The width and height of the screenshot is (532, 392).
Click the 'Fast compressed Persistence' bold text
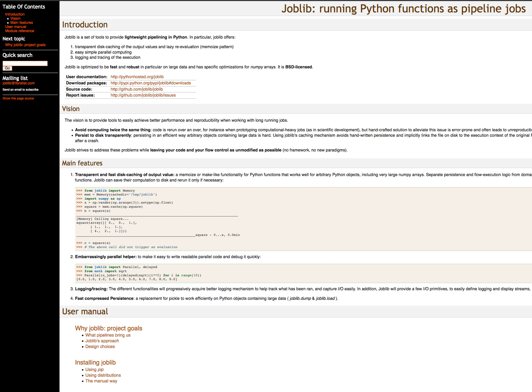pos(104,299)
